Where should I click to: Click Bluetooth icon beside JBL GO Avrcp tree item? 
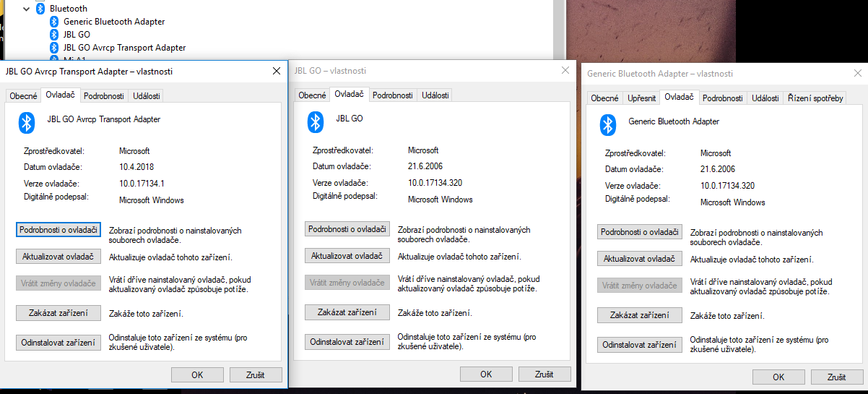tap(54, 48)
